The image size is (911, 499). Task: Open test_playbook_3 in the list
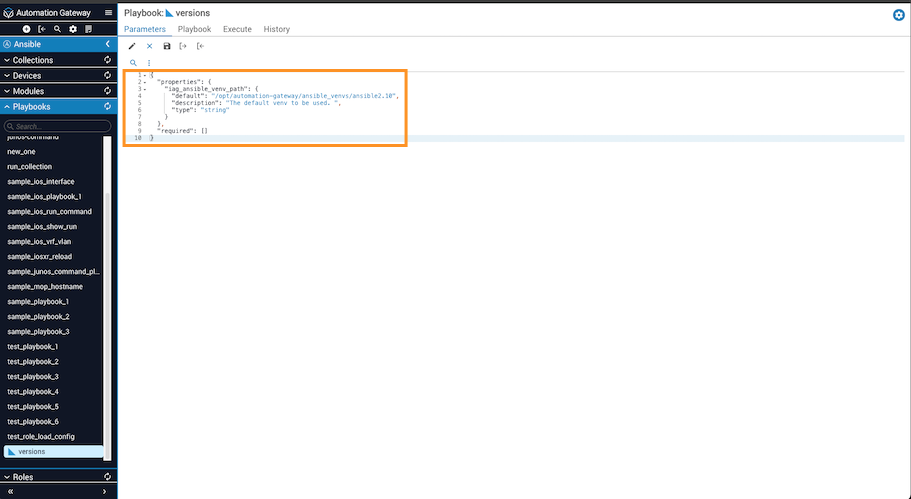(33, 377)
